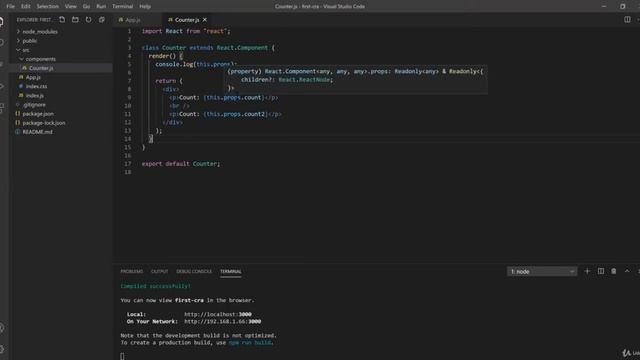Screen dimensions: 640x360
Task: Open the View menu
Action: click(71, 7)
